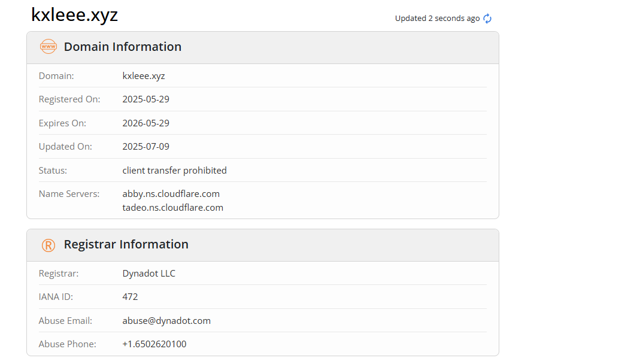Viewport: 634px width, 364px height.
Task: Click the WWW globe icon
Action: click(48, 47)
